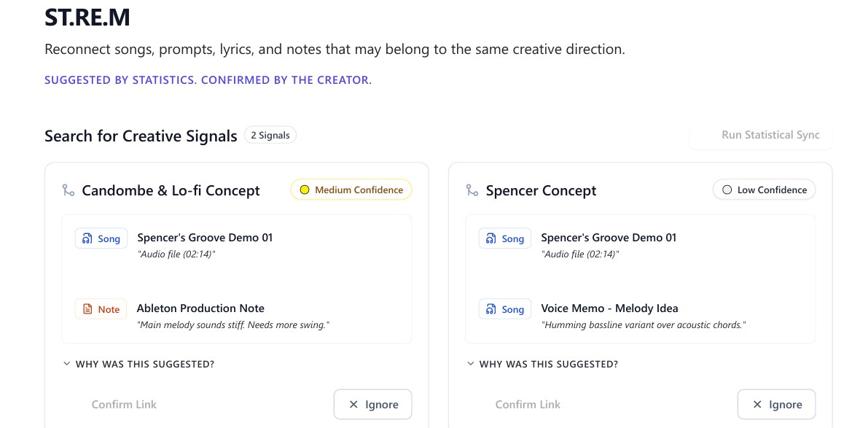Screen dimensions: 868x428
Task: Click Song icon next to Voice Memo - Melody Idea
Action: tap(491, 309)
